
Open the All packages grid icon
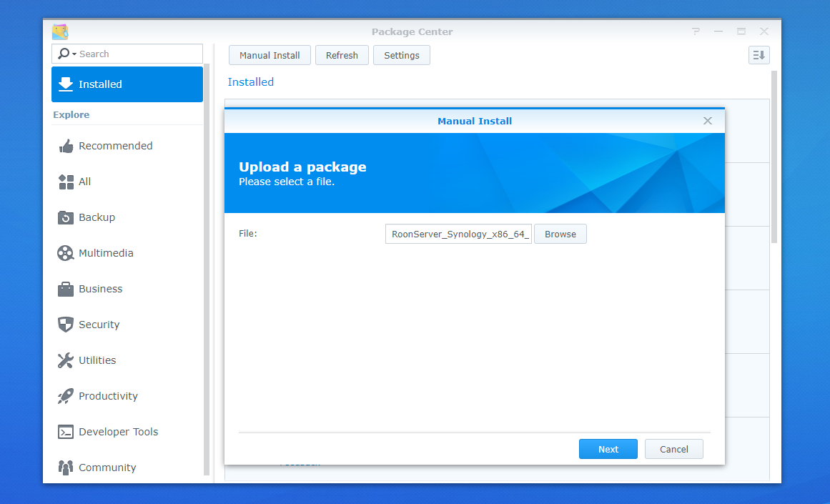point(66,182)
